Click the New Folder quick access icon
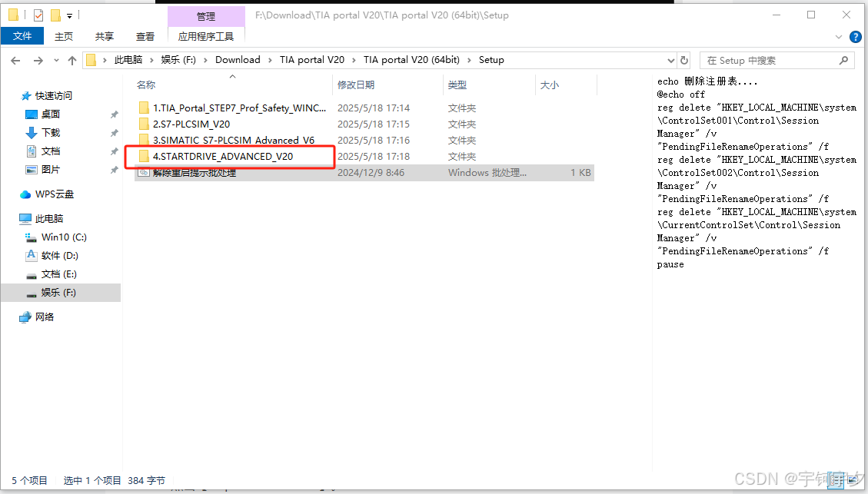Viewport: 868px width, 494px height. click(55, 15)
